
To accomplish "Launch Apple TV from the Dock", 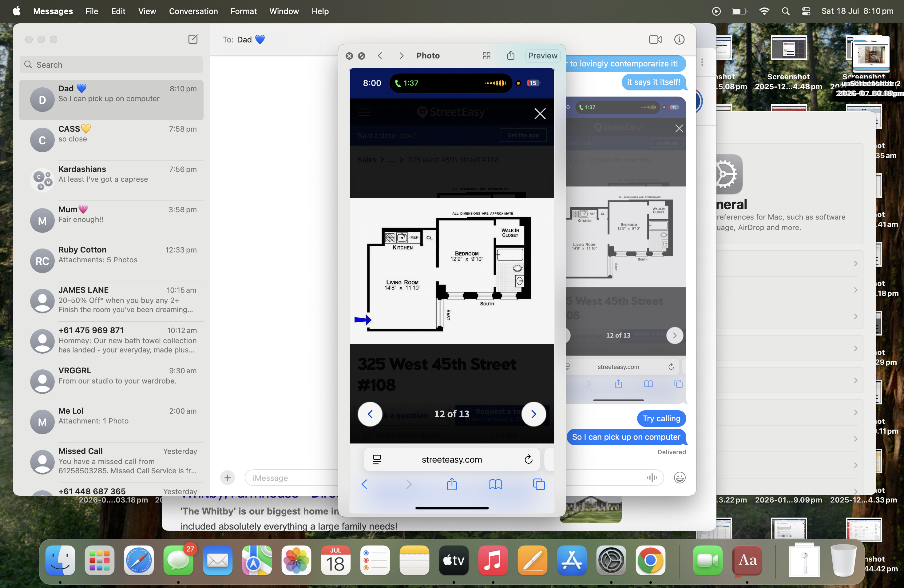I will point(454,560).
